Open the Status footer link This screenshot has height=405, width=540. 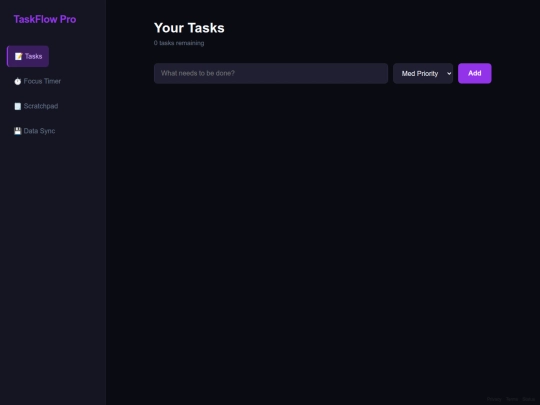tap(528, 399)
